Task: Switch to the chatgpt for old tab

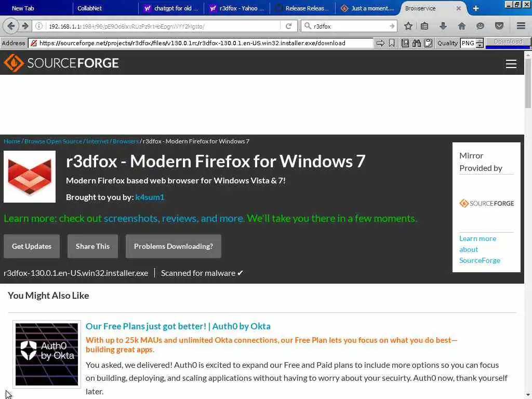Action: 171,8
